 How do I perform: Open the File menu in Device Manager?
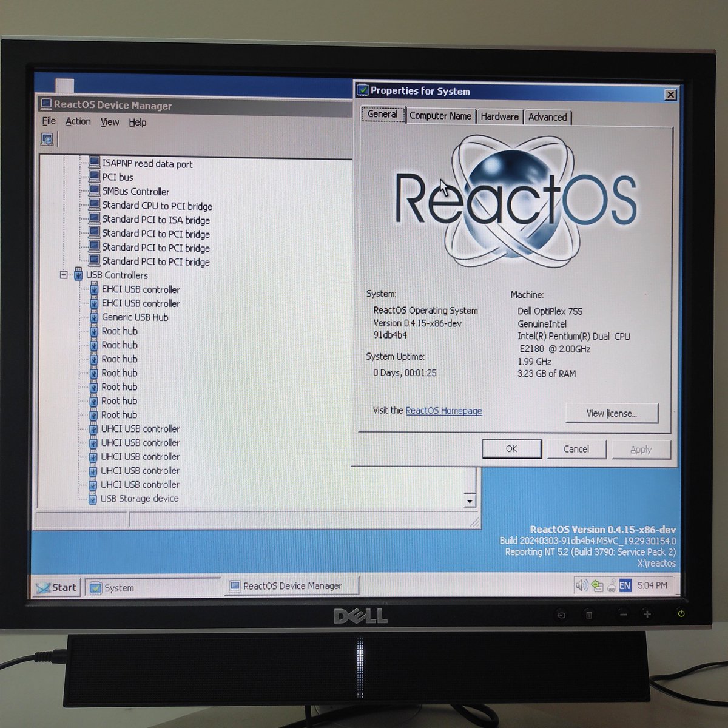click(49, 121)
